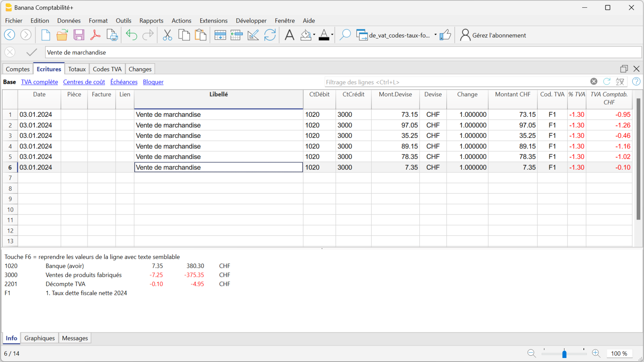Image resolution: width=644 pixels, height=362 pixels.
Task: Click the TVA complète view link
Action: click(x=39, y=82)
